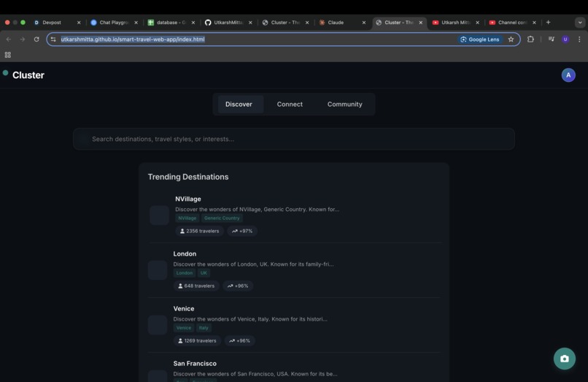Image resolution: width=588 pixels, height=382 pixels.
Task: Close the Devpost tab
Action: point(79,23)
